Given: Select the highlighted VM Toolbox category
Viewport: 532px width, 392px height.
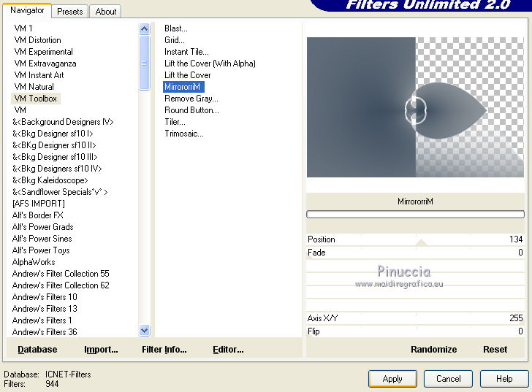Looking at the screenshot, I should point(36,99).
